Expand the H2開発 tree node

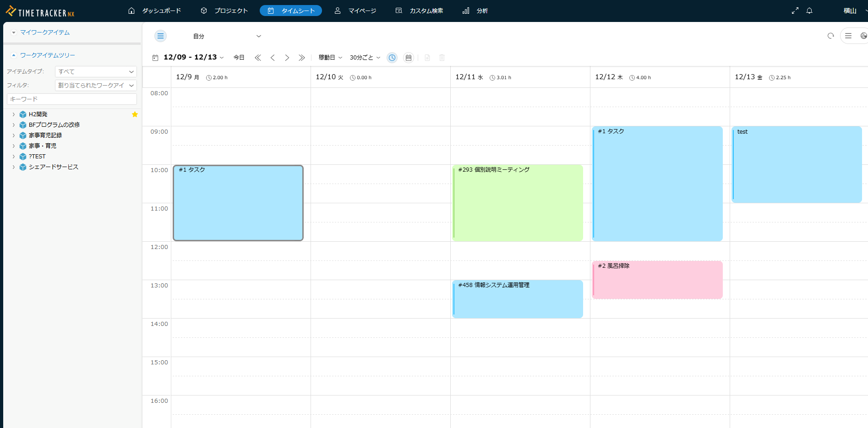14,114
